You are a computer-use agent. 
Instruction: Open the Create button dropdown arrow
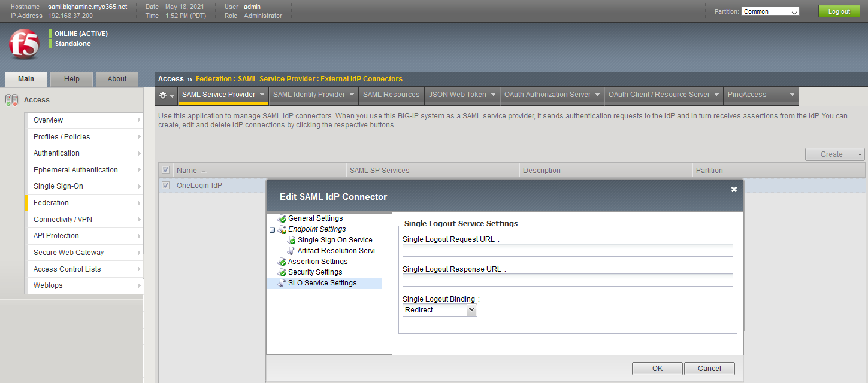[x=861, y=154]
